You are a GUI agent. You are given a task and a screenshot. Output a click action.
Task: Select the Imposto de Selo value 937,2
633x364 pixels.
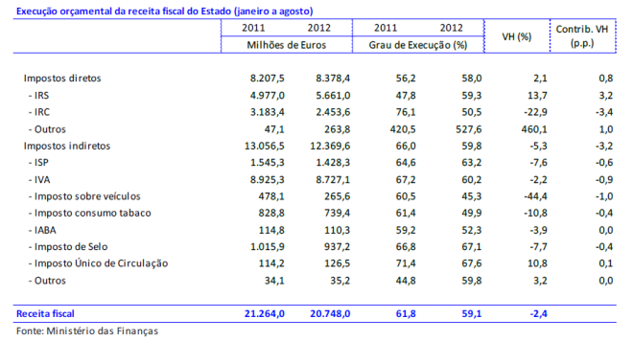(x=337, y=247)
